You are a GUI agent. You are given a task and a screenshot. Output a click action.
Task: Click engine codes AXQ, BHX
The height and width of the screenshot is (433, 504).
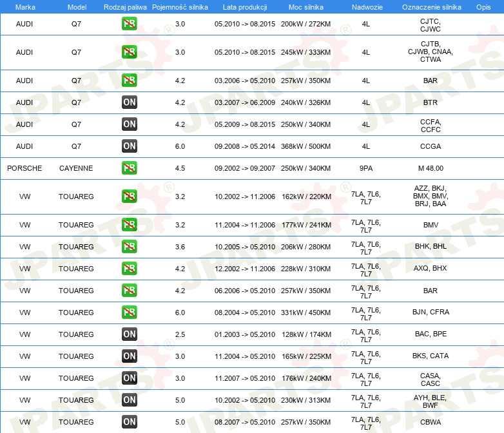coord(430,268)
